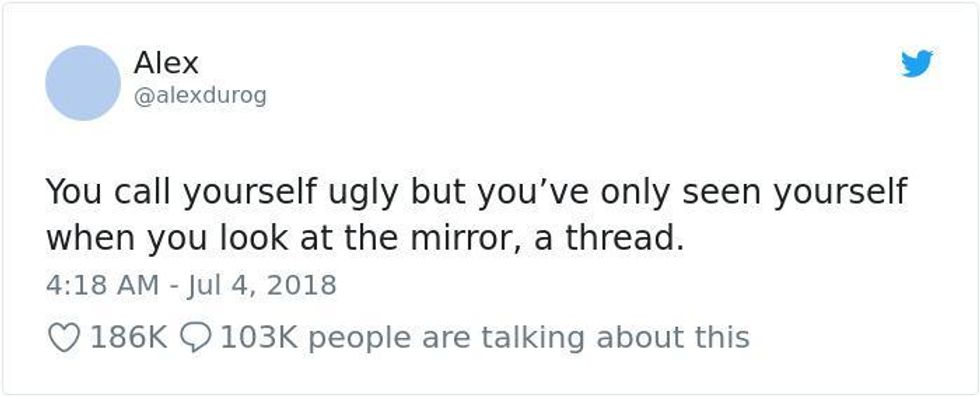Click 'when you look' at the second line's start
Screen dimensions: 980x396
tap(168, 239)
